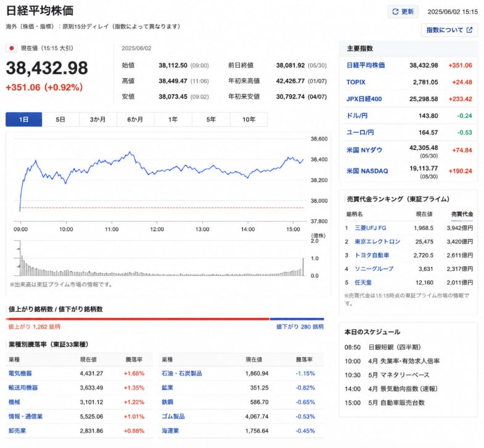Open the ユーロ/円 exchange rate link
The width and height of the screenshot is (484, 448).
click(360, 132)
